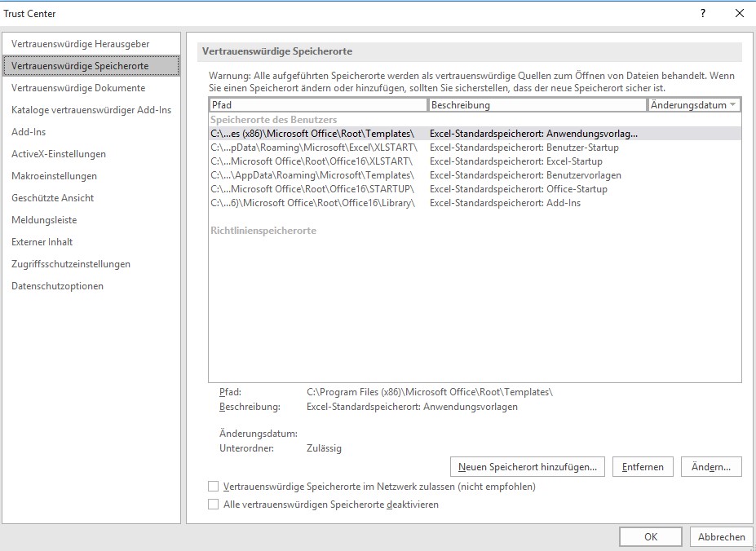Select ActiveX-Einstellungen category

click(x=59, y=154)
